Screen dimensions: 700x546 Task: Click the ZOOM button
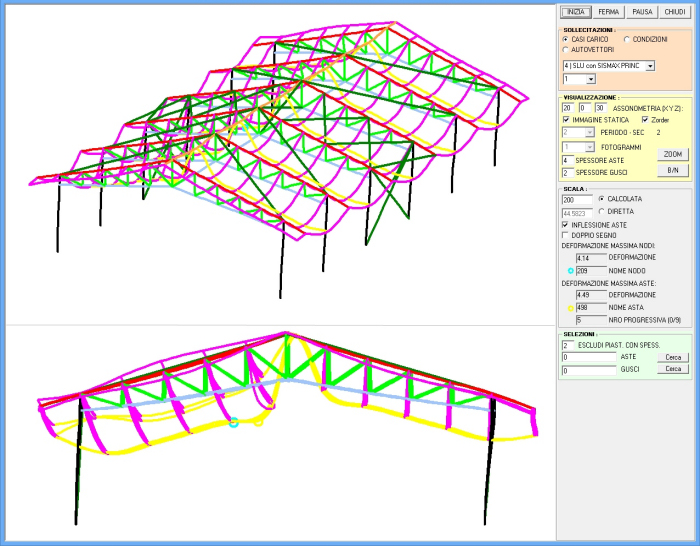(x=671, y=155)
